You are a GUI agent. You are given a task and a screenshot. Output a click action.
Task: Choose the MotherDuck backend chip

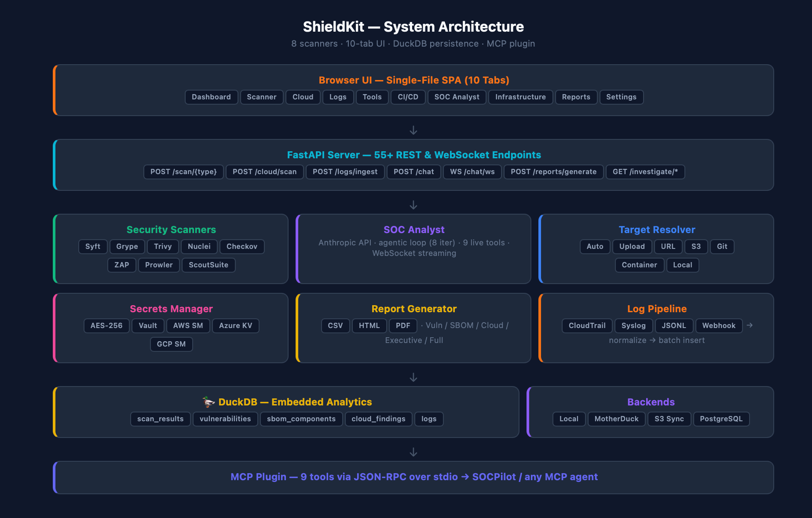click(x=616, y=419)
